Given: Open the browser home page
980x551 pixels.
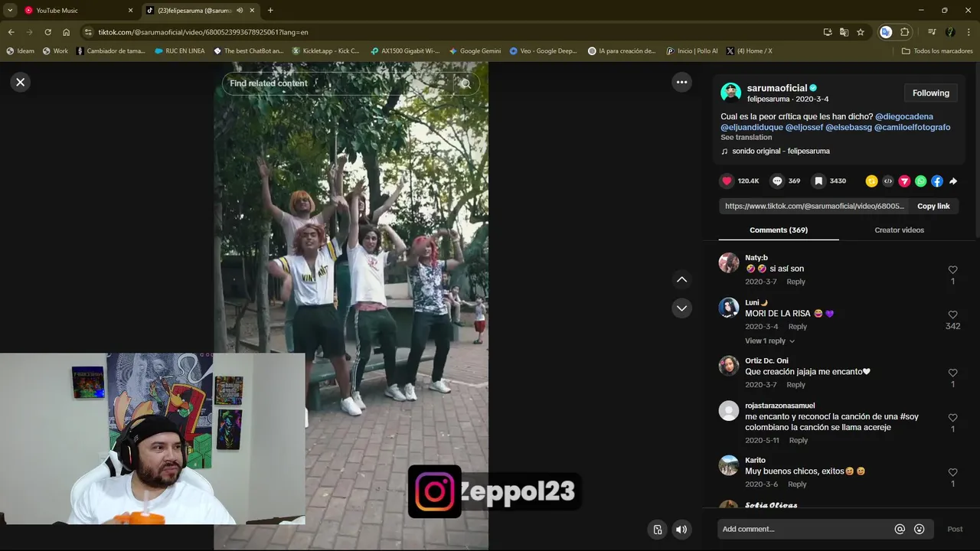Looking at the screenshot, I should (67, 32).
